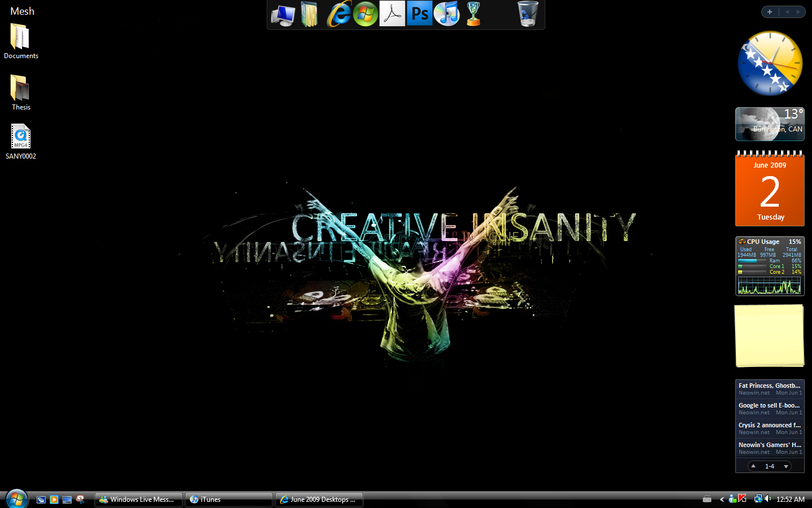Select the SANY0002 video file icon
This screenshot has width=812, height=508.
(21, 142)
